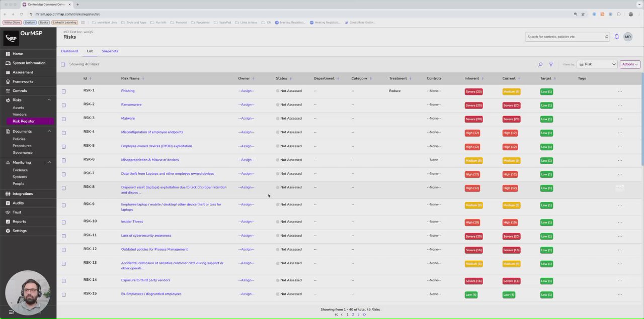Open Vendors under Risks
The image size is (644, 319).
[x=20, y=115]
